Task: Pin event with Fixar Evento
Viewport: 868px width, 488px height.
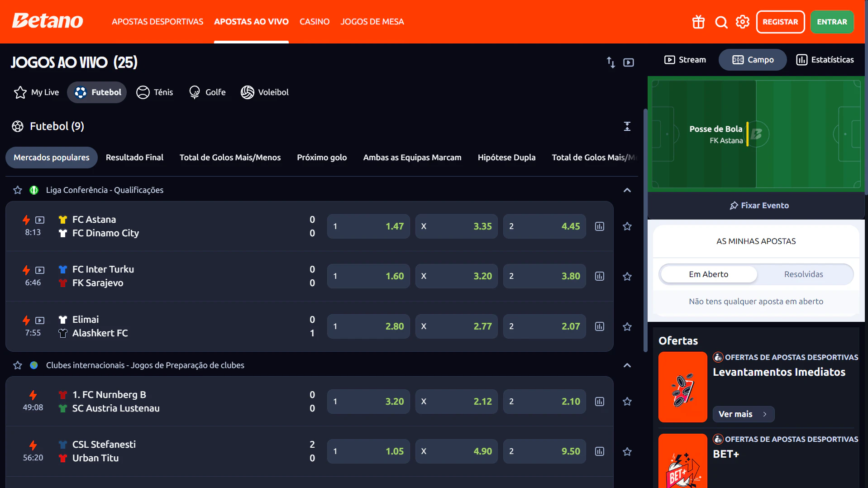Action: (x=759, y=206)
